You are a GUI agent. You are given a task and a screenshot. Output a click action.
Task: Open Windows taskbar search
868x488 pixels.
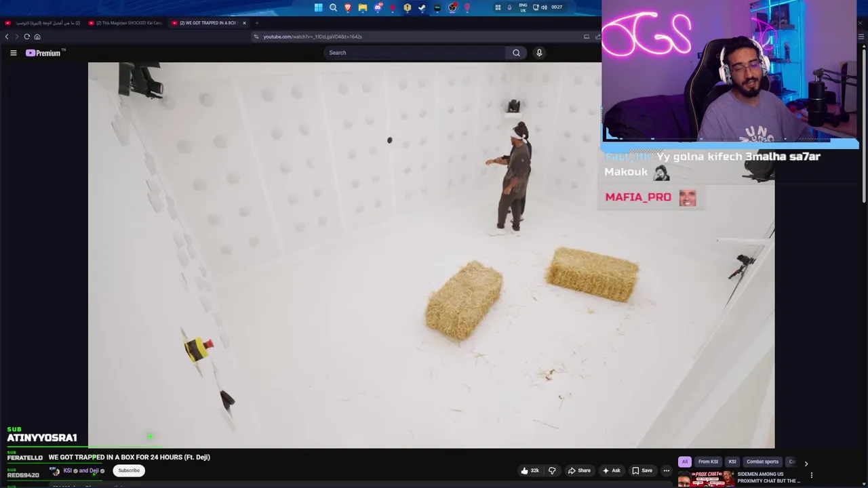pyautogui.click(x=333, y=7)
